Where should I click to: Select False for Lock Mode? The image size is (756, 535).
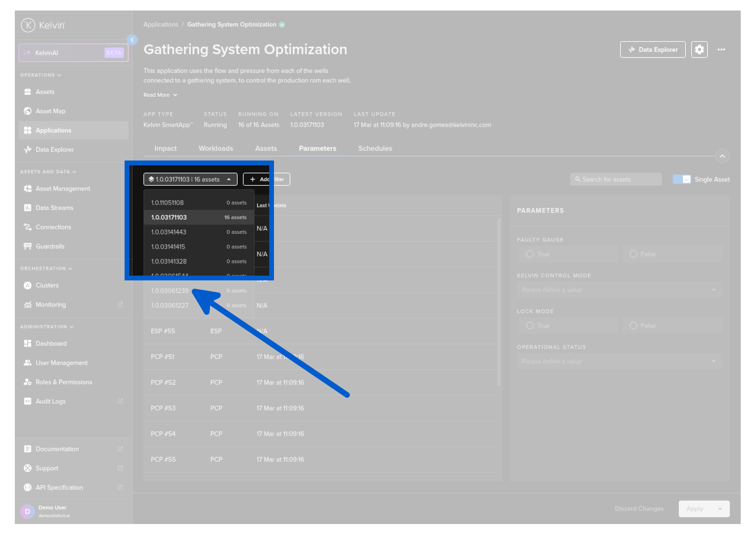[x=633, y=326]
